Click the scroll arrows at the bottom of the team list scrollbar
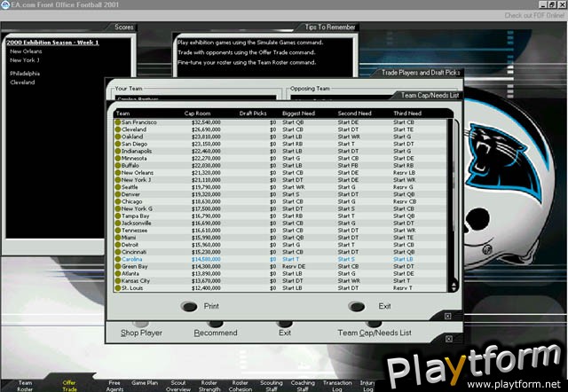The width and height of the screenshot is (568, 392). coord(454,286)
